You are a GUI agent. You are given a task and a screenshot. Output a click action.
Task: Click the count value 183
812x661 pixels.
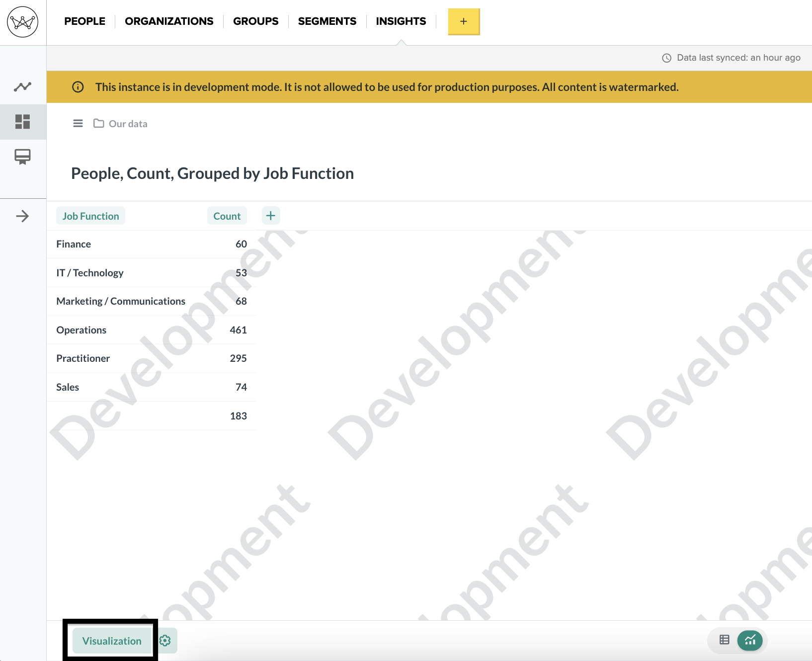coord(238,416)
